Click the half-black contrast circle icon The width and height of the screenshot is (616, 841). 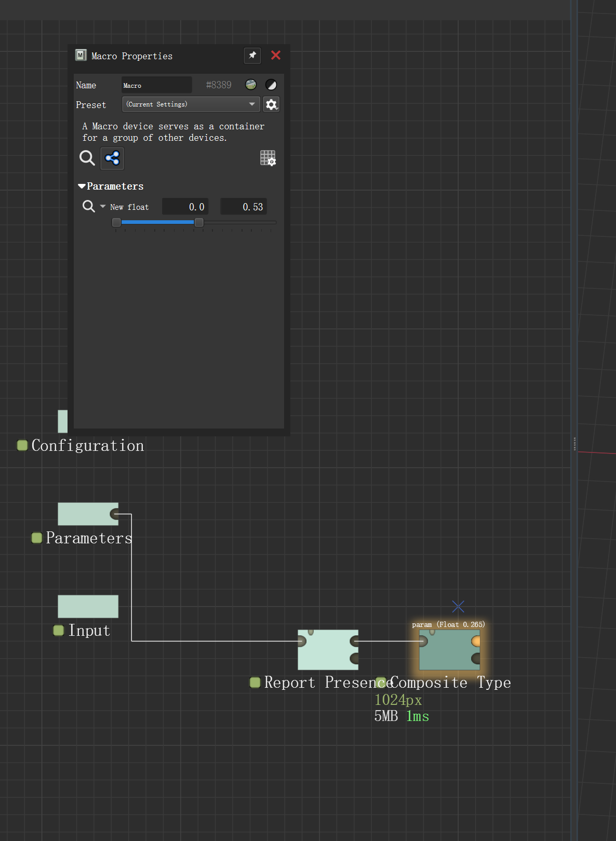271,85
